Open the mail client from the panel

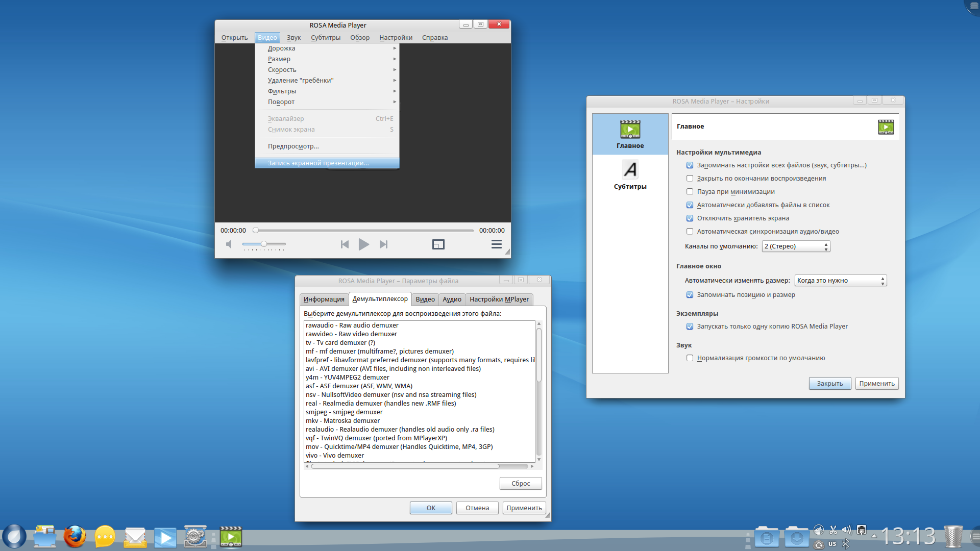[x=135, y=537]
